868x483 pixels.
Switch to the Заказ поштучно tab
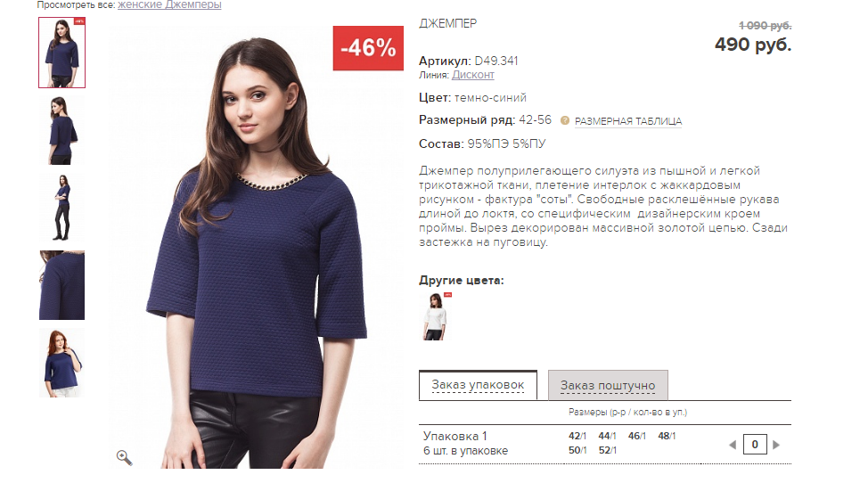(x=608, y=385)
